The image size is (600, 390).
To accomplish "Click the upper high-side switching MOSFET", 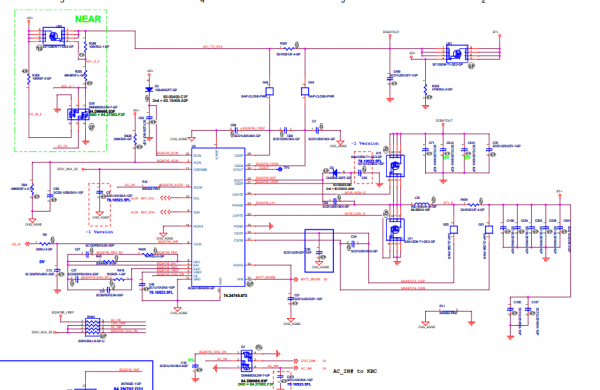I will click(x=395, y=166).
